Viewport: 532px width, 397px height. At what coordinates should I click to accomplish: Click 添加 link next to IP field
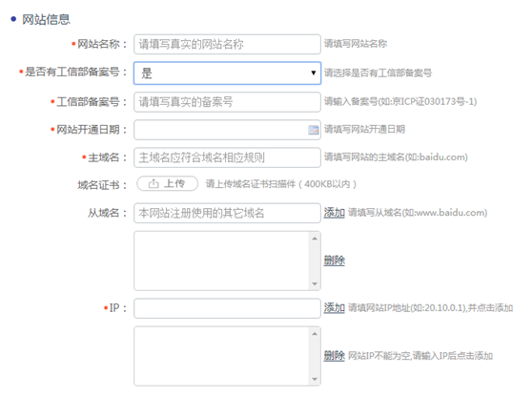[x=335, y=308]
